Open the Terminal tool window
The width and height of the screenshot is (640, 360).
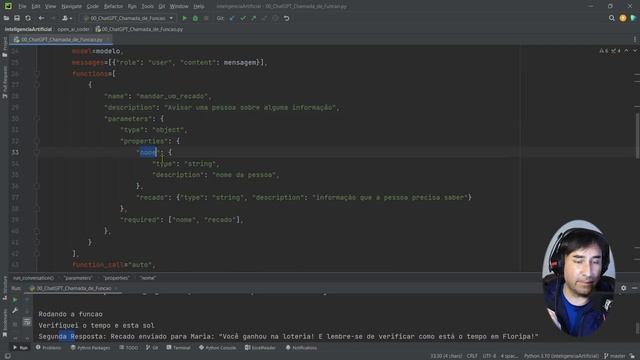coord(178,348)
